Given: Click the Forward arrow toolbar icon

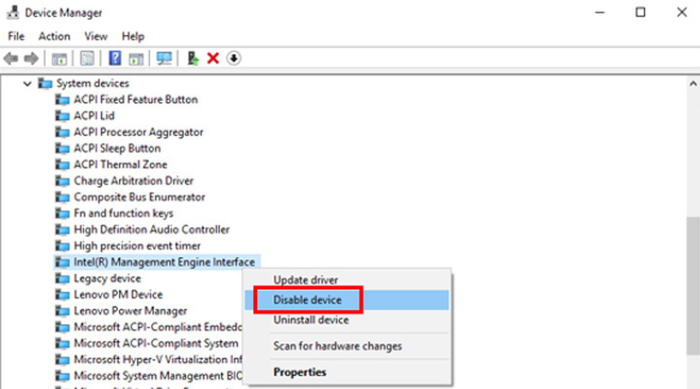Looking at the screenshot, I should (31, 58).
